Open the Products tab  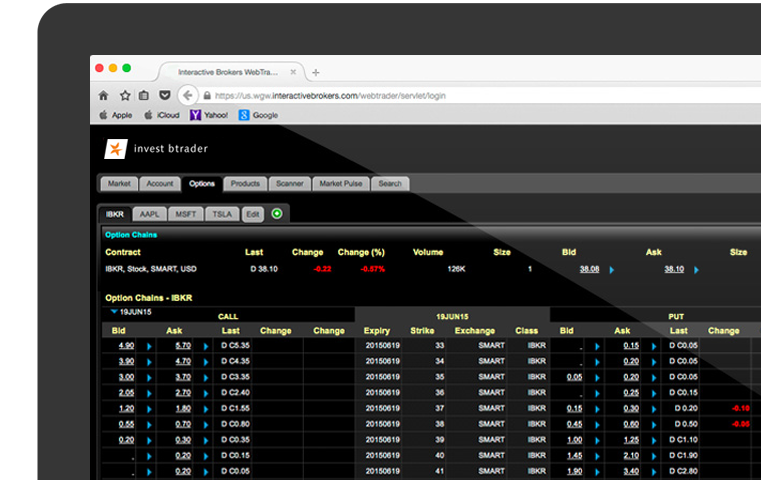tap(245, 183)
